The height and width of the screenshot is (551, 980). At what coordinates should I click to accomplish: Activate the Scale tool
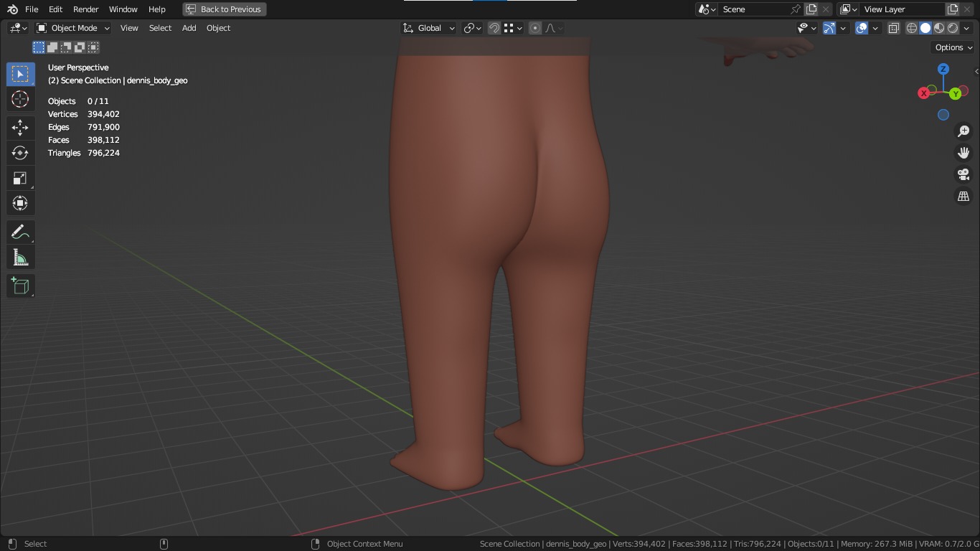pyautogui.click(x=20, y=178)
